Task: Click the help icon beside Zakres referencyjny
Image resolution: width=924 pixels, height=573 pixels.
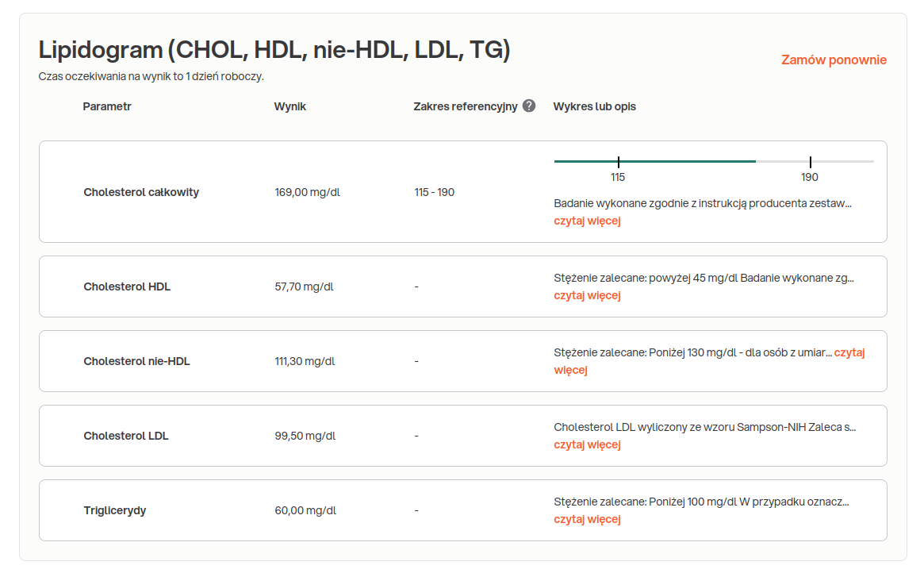Action: point(529,106)
